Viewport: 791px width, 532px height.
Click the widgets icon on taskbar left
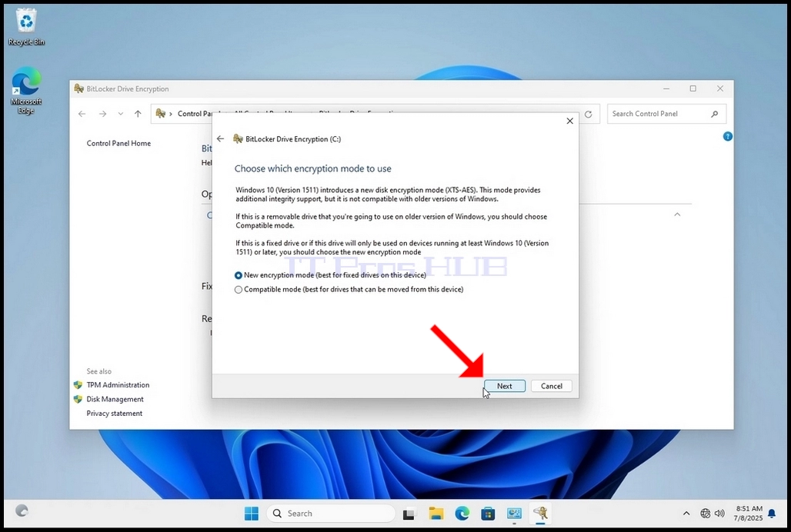click(x=22, y=510)
